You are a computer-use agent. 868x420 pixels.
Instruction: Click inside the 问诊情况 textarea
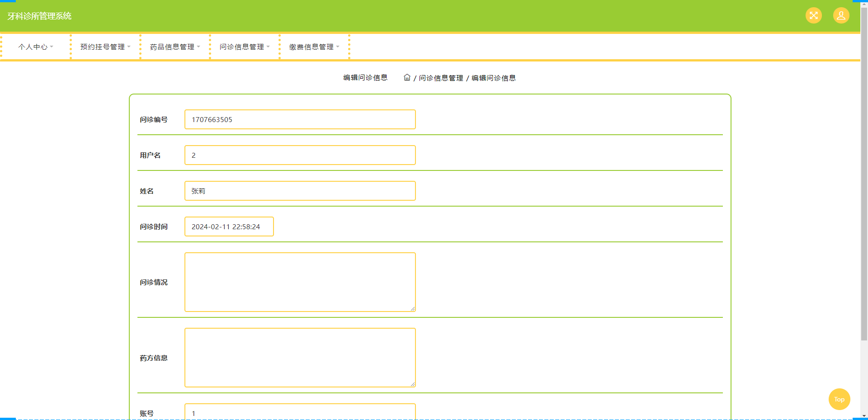click(300, 282)
